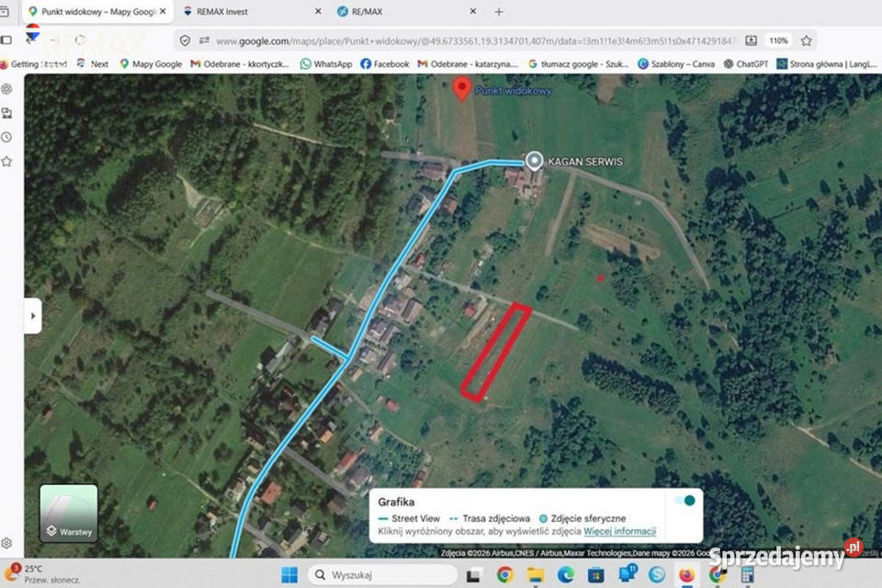This screenshot has height=588, width=882.
Task: Open Facebook bookmark
Action: tap(385, 64)
